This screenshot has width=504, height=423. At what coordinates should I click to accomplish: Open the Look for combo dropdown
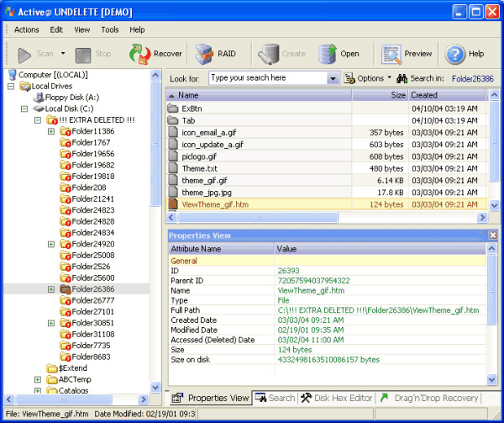click(x=333, y=78)
